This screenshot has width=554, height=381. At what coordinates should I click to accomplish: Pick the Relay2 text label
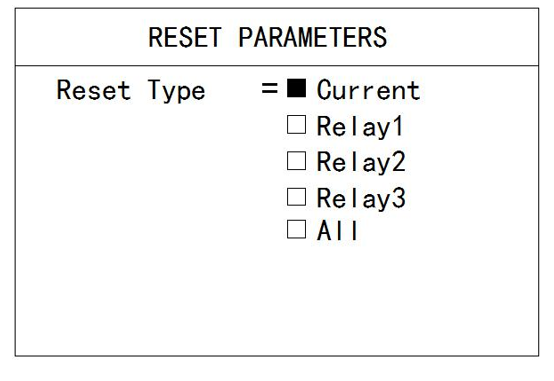(361, 163)
